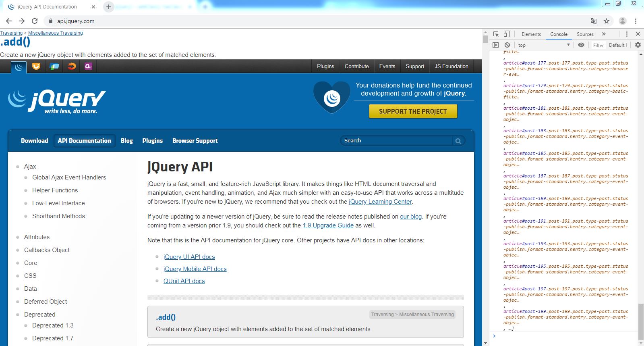Click the jQuery UI project icon
Viewport: 644px width, 346px height.
[36, 66]
